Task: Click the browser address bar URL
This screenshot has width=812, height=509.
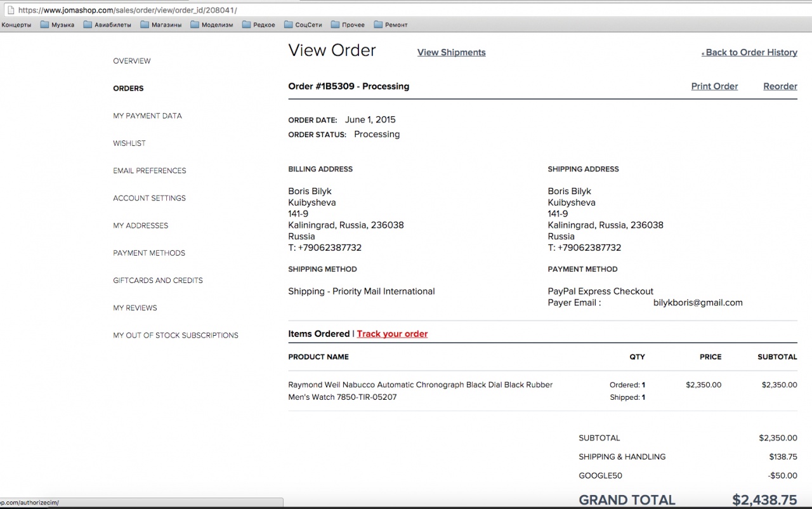Action: (140, 10)
